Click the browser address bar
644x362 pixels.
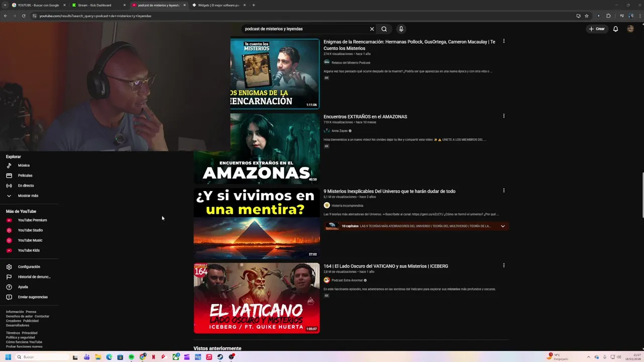pyautogui.click(x=302, y=16)
